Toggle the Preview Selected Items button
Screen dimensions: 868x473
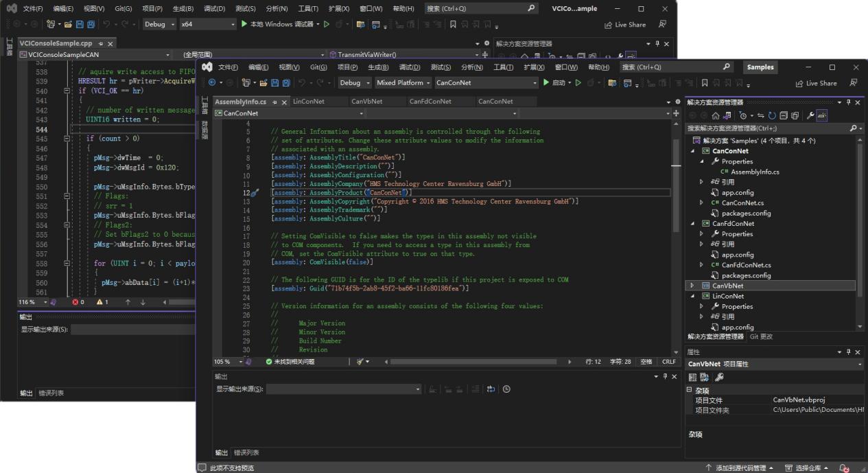tap(822, 115)
